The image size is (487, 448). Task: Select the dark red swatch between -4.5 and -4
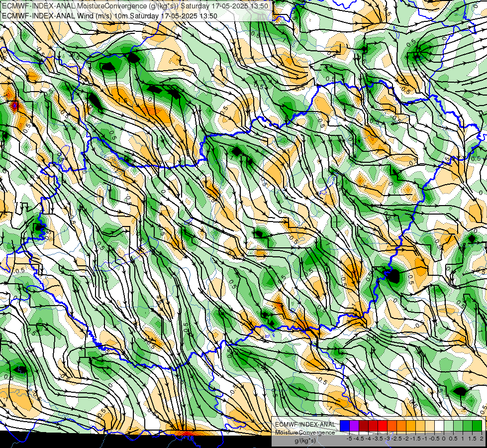[364, 426]
